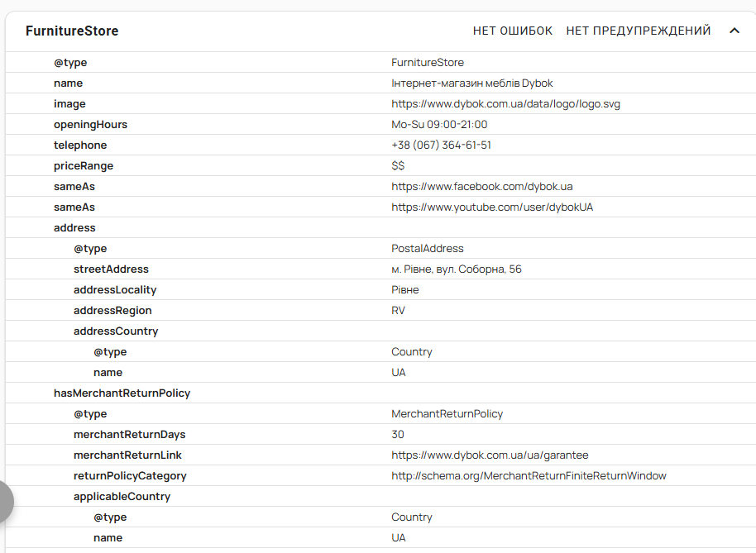Select the addressLocality Рівне row

(x=380, y=290)
